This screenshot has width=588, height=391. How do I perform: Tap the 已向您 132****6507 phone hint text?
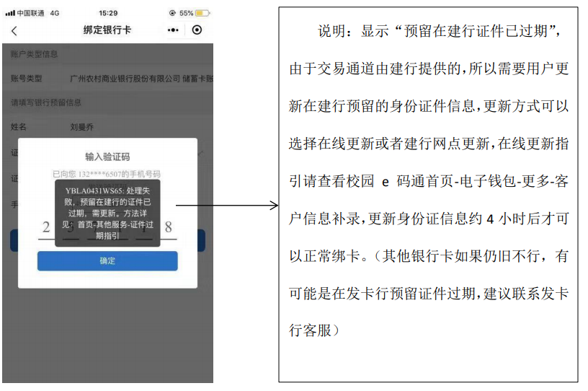[107, 174]
